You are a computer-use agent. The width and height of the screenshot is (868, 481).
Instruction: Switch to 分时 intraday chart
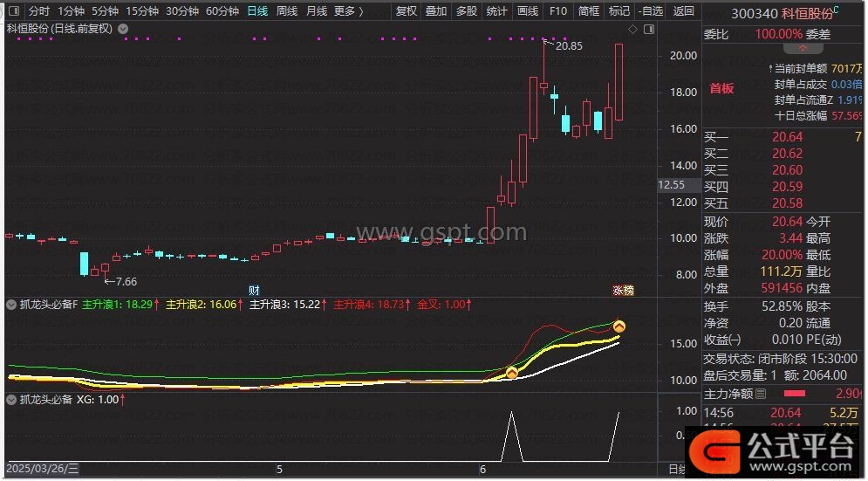coord(38,11)
